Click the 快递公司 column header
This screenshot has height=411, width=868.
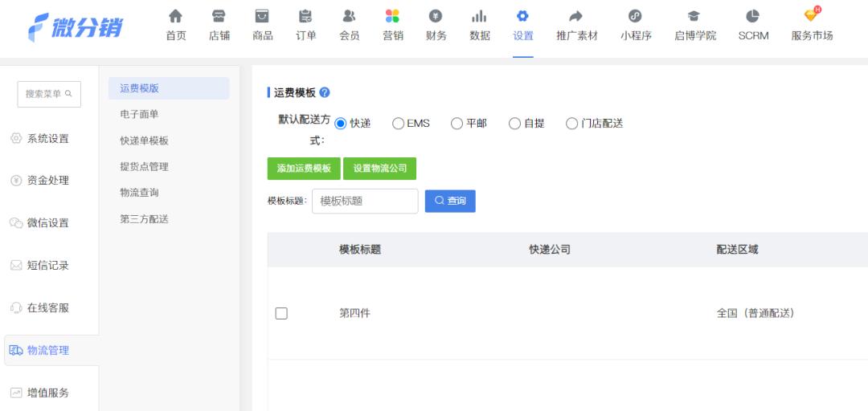tap(550, 250)
